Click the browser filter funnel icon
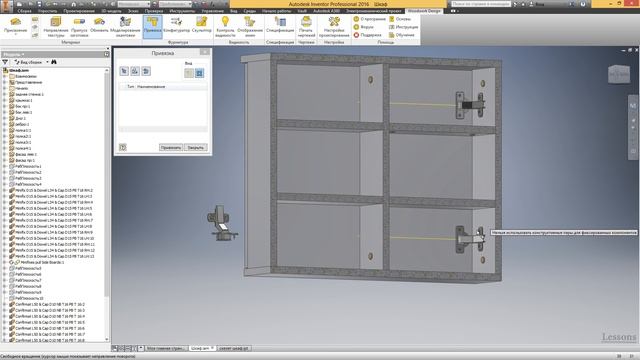 pos(5,62)
